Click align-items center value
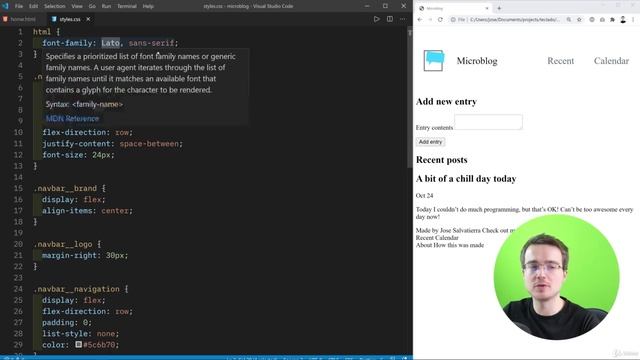 coord(115,211)
